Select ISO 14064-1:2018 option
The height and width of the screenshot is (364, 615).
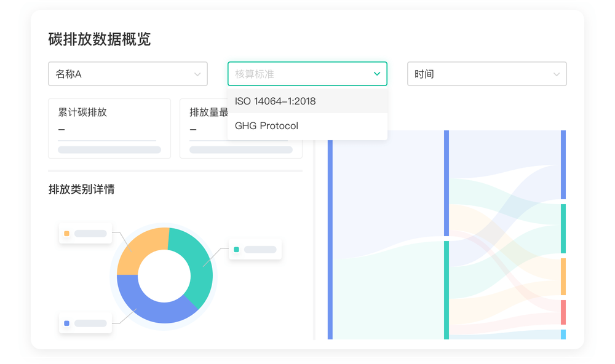point(307,101)
